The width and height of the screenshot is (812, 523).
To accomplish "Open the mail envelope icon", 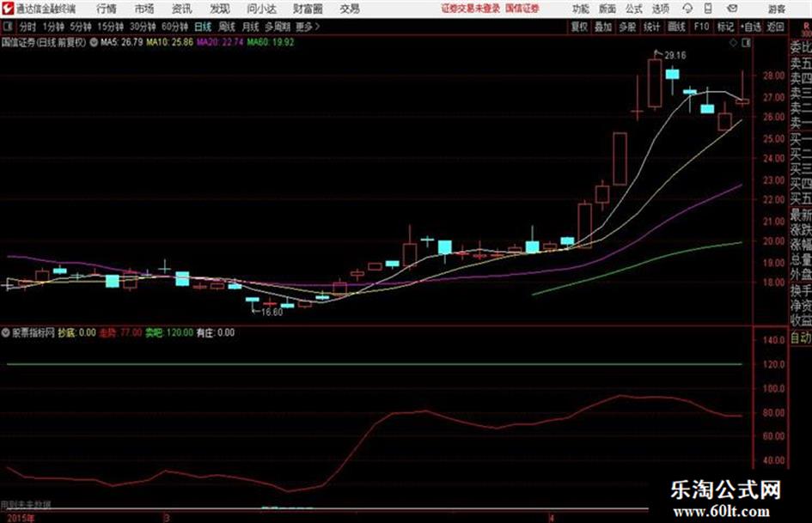I will (732, 9).
